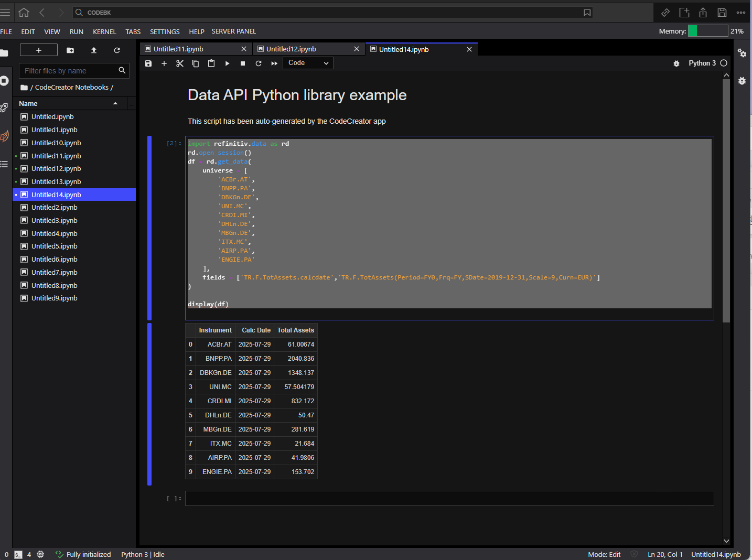This screenshot has height=560, width=752.
Task: Open the property inspector gears icon
Action: click(742, 53)
